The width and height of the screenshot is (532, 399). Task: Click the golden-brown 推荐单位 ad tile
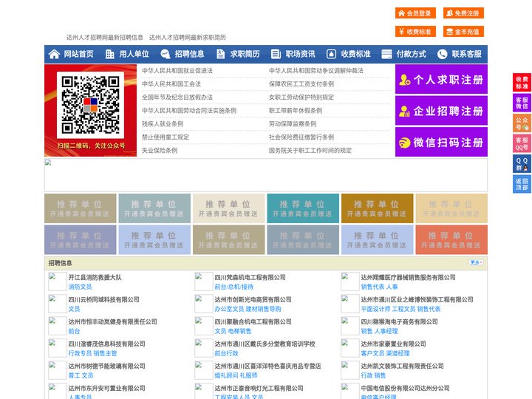click(x=378, y=208)
